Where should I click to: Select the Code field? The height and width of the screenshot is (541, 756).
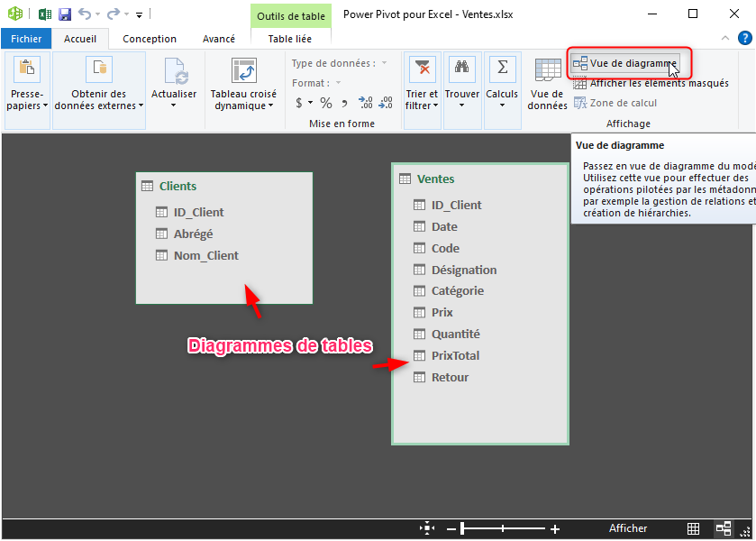[445, 249]
